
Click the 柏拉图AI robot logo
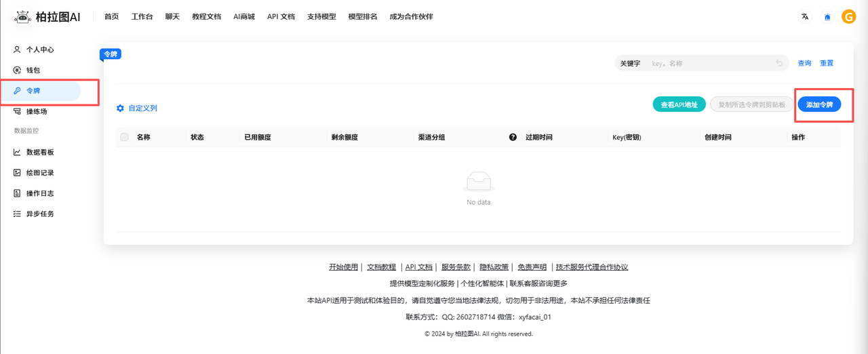(22, 17)
